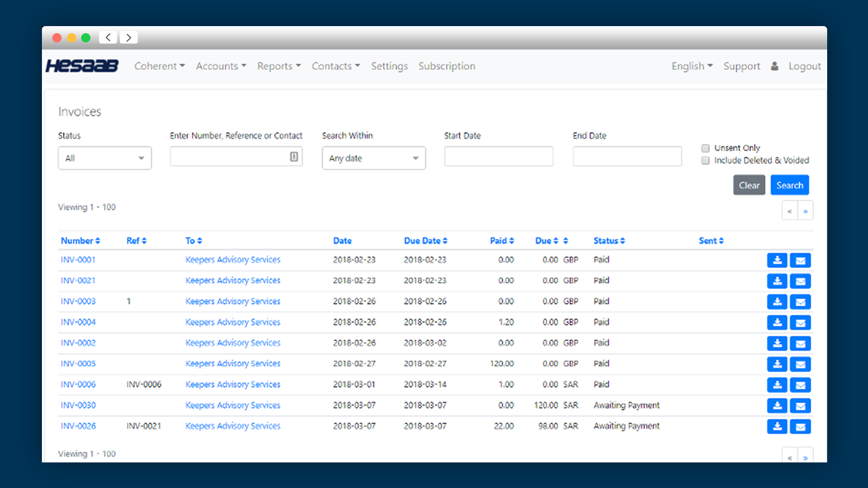
Task: Open the Status filter dropdown
Action: 105,158
